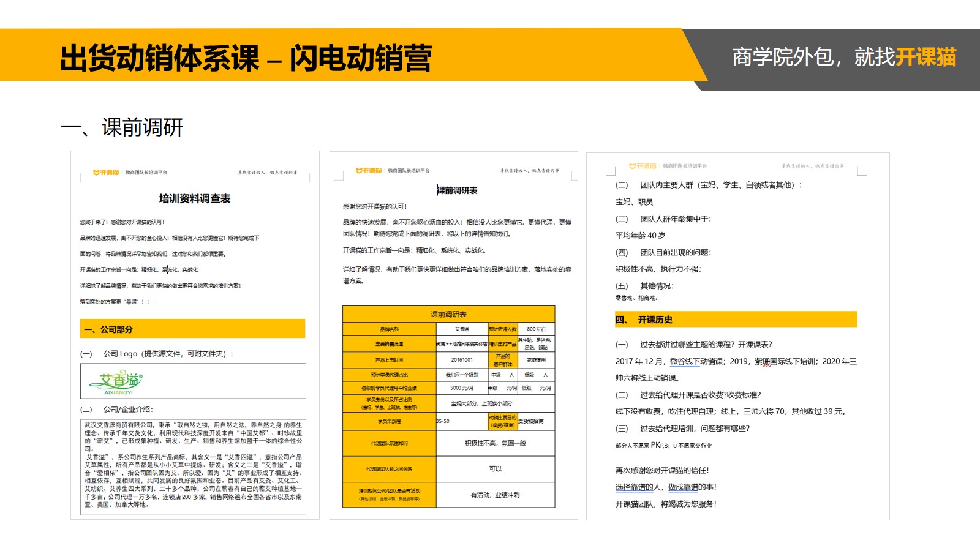Click the 品牌名称 table label cell
The height and width of the screenshot is (551, 980).
coord(390,329)
